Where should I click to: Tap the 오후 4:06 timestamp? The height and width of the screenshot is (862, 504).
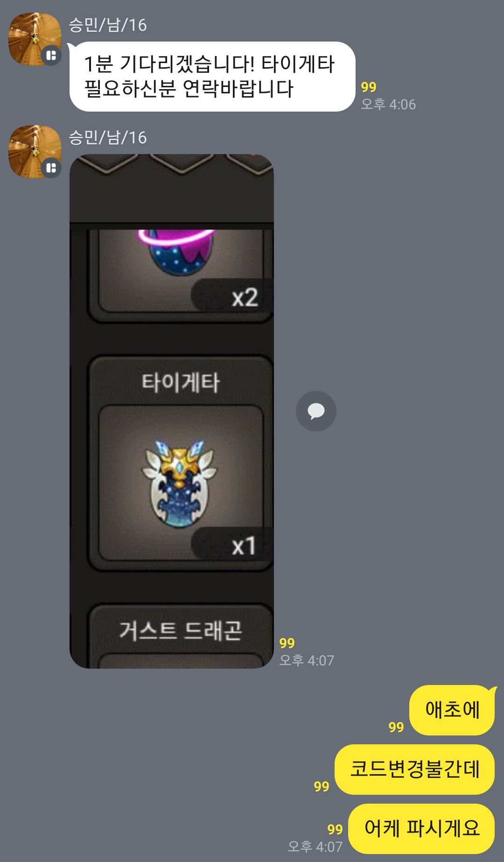[x=388, y=104]
